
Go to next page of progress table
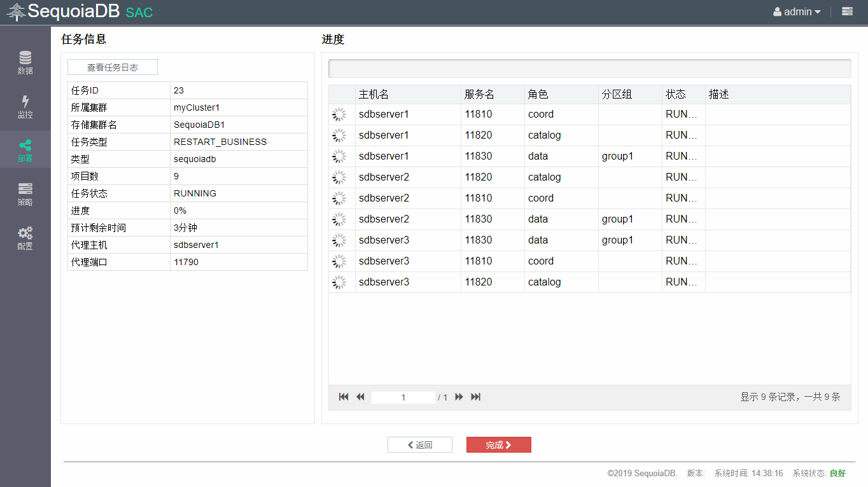coord(459,397)
